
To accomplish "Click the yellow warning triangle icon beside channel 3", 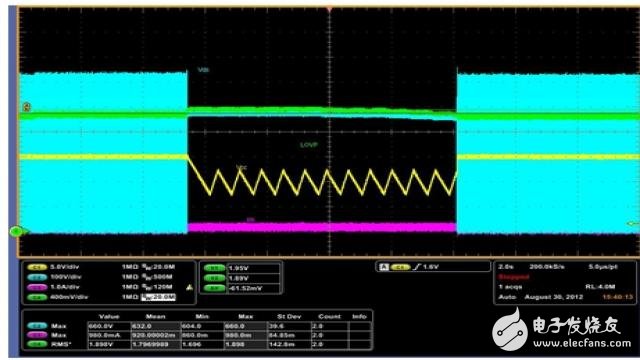I will 189,287.
